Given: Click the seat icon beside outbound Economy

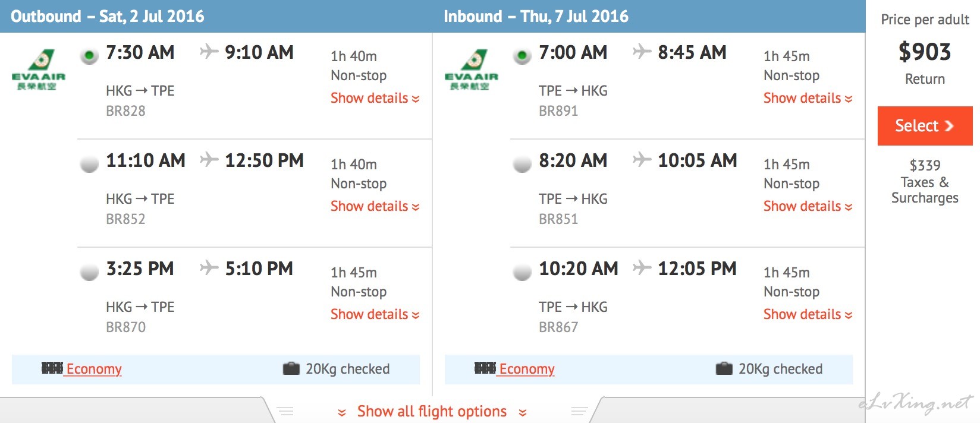Looking at the screenshot, I should (52, 368).
